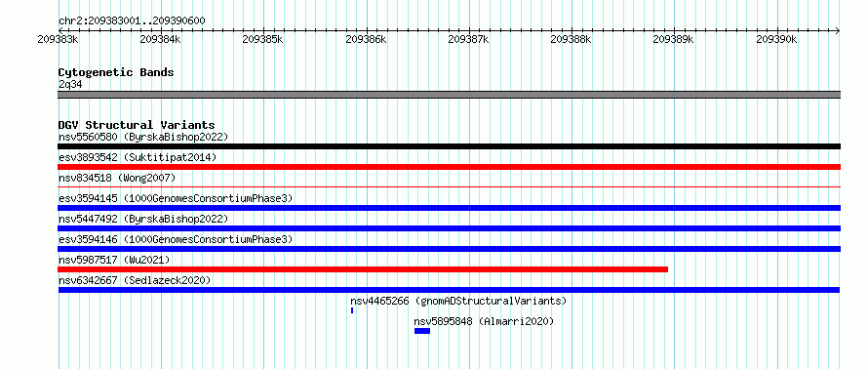
Task: Click the 209383k ruler tick label
Action: pos(59,39)
